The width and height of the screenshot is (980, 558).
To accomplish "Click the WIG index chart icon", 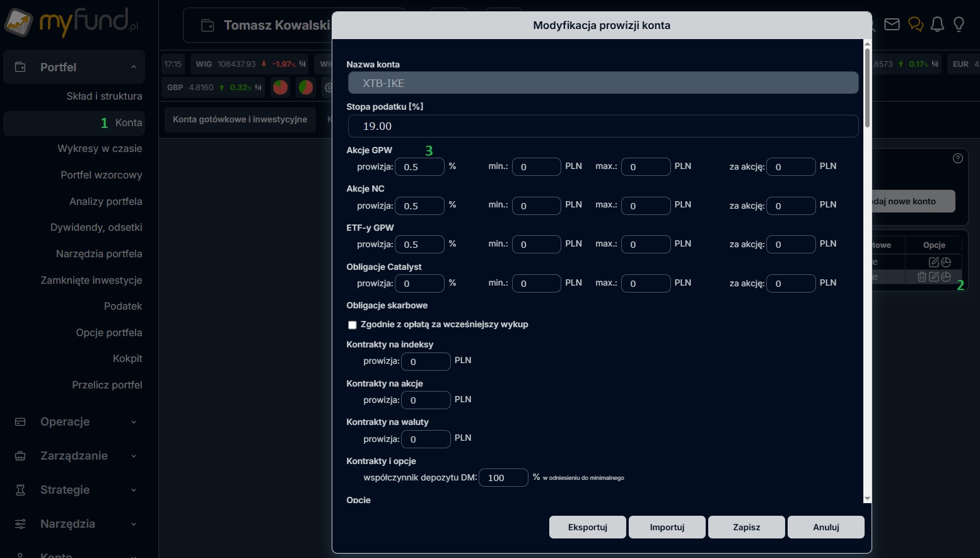I will coord(303,64).
